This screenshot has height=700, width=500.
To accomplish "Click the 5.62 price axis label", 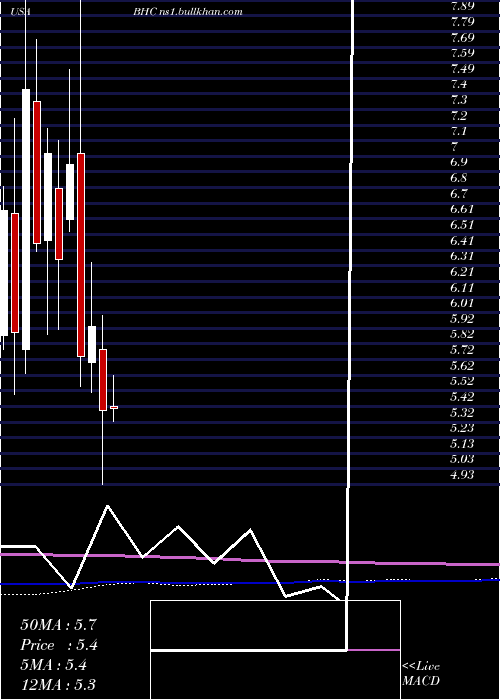I will (462, 366).
